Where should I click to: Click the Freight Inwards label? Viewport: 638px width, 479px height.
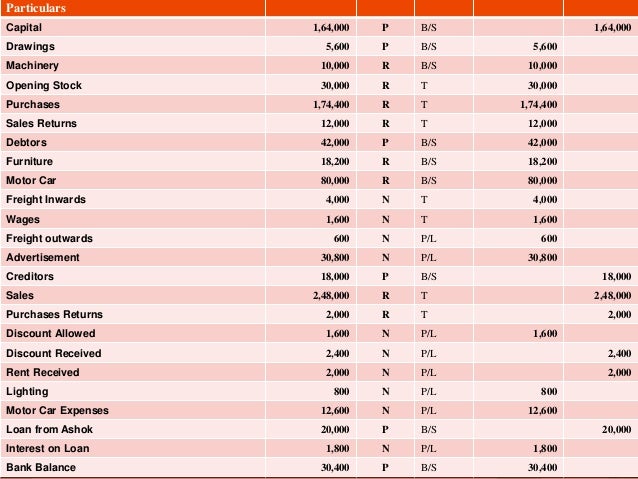[46, 199]
